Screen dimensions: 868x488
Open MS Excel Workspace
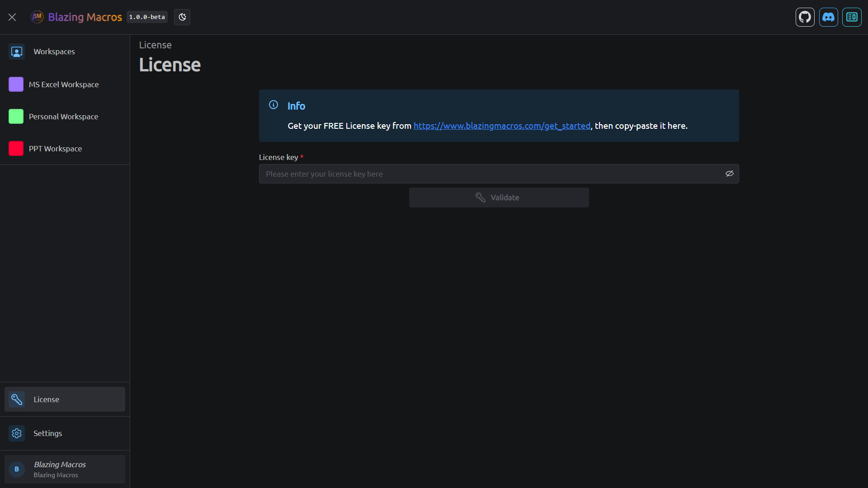click(65, 84)
